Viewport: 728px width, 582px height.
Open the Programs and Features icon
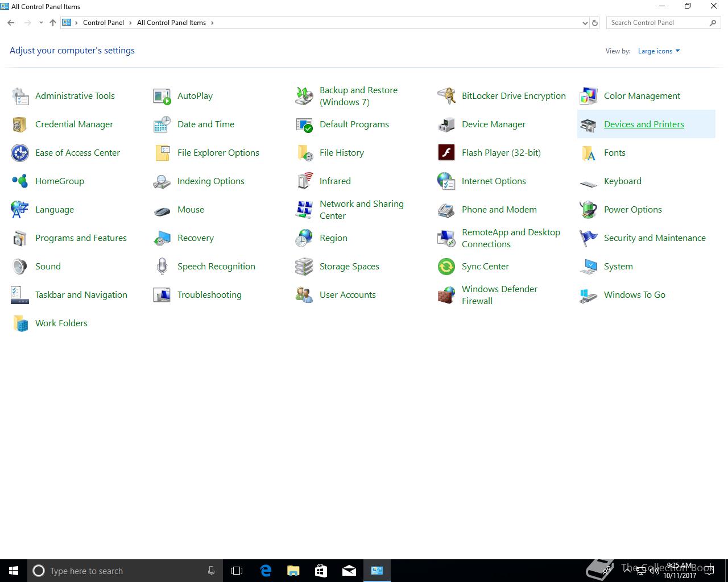[20, 238]
